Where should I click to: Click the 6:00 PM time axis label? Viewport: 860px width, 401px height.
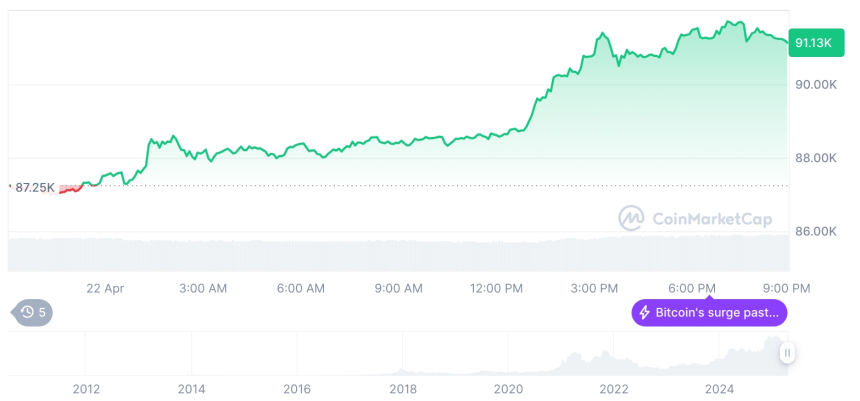692,288
